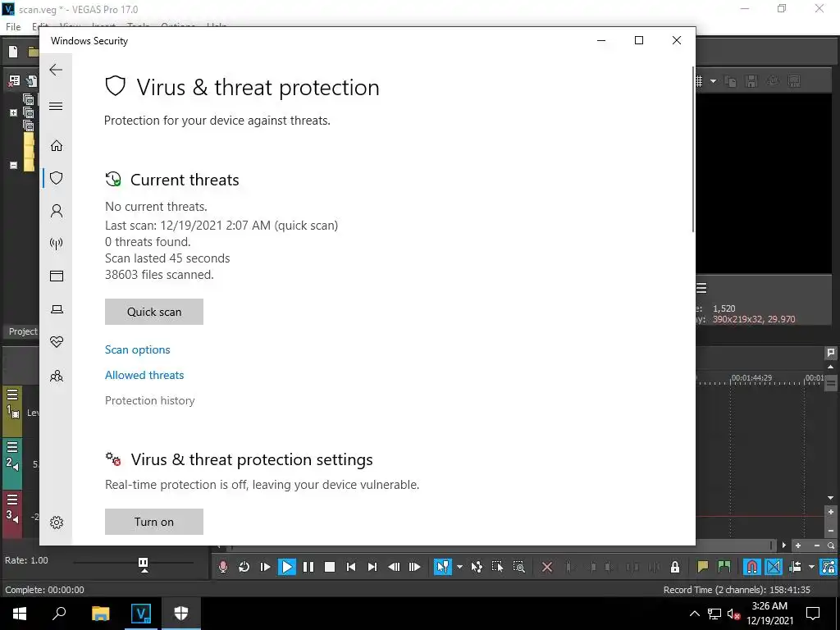Open the Windows Start menu

click(20, 614)
